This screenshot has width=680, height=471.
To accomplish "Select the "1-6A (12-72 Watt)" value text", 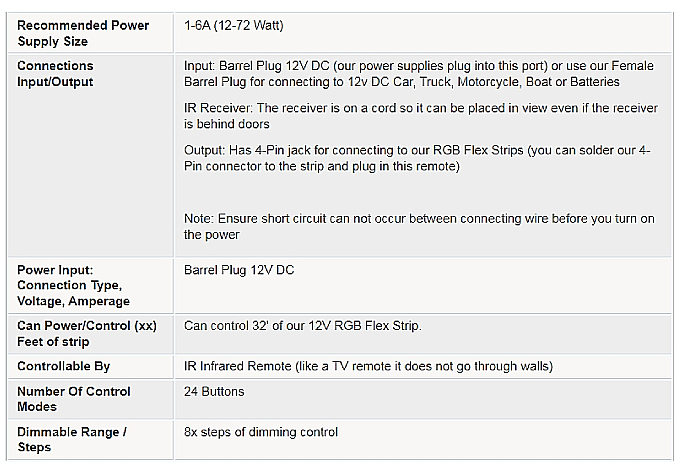I will click(240, 25).
